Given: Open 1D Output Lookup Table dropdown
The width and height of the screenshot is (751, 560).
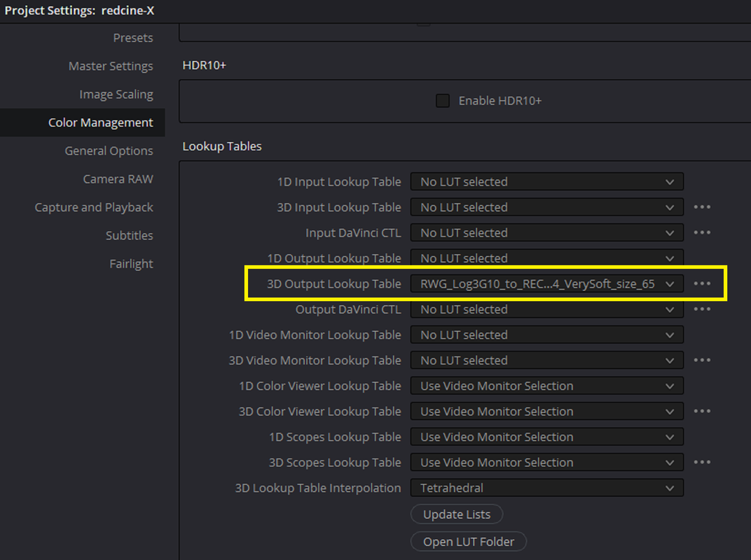Looking at the screenshot, I should [x=547, y=258].
